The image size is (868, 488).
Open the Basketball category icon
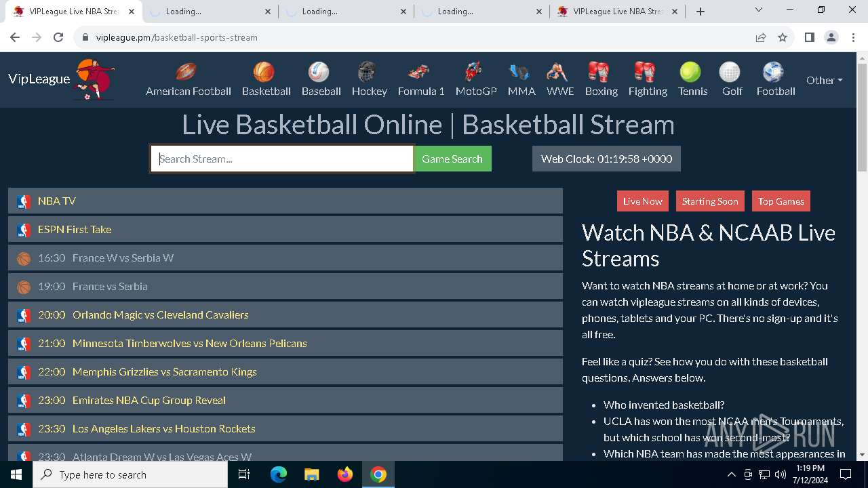(264, 71)
